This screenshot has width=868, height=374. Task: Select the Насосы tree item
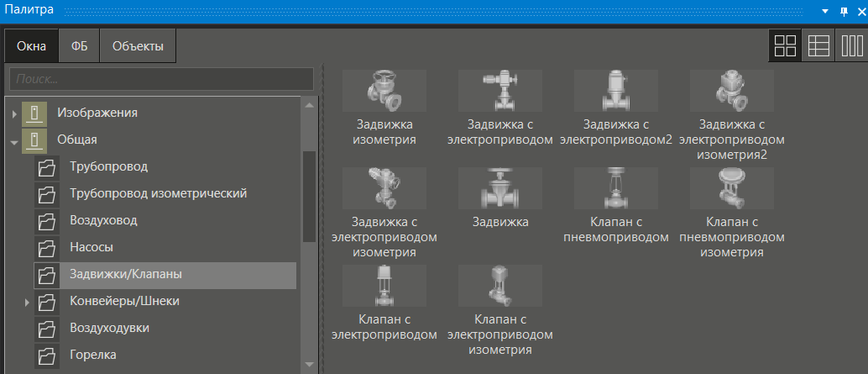click(92, 246)
